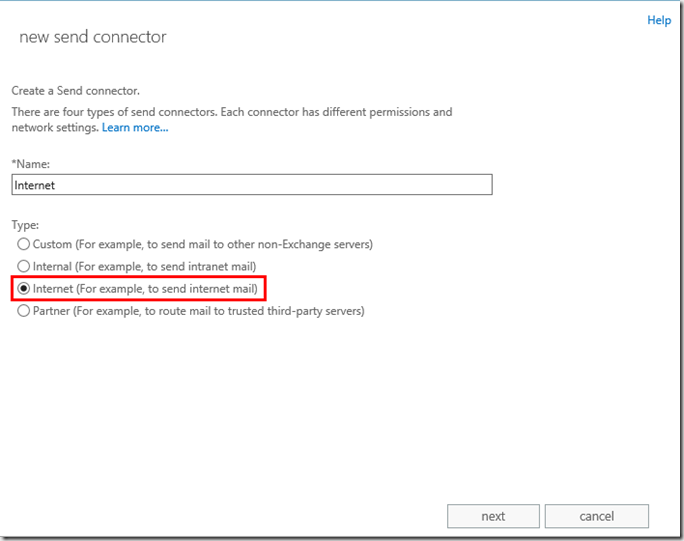The image size is (684, 541).
Task: Click the '*Name:' field label
Action: point(30,163)
